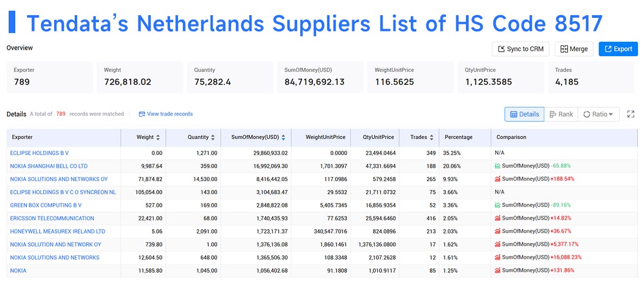Click the Details tab grid icon
Screen dimensions: 644x283
(x=514, y=114)
